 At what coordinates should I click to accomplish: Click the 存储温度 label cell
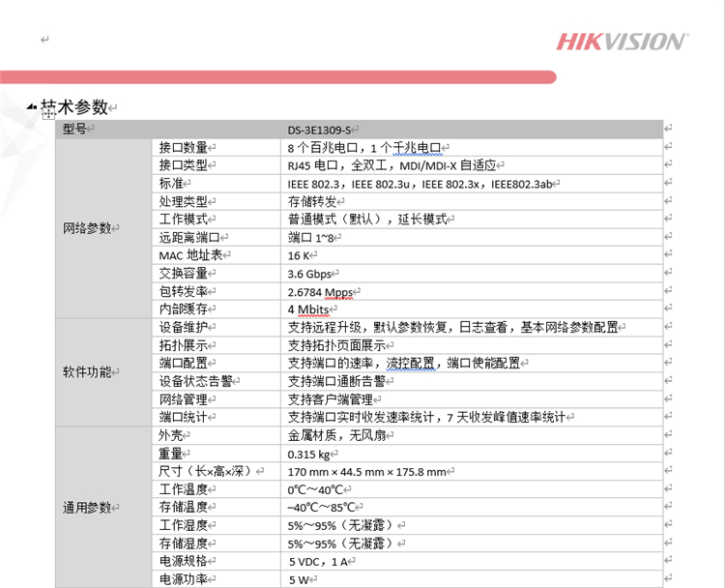point(216,507)
